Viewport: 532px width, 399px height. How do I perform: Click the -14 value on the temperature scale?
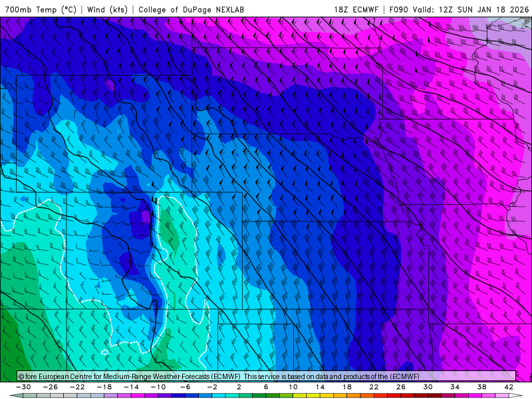pos(131,387)
